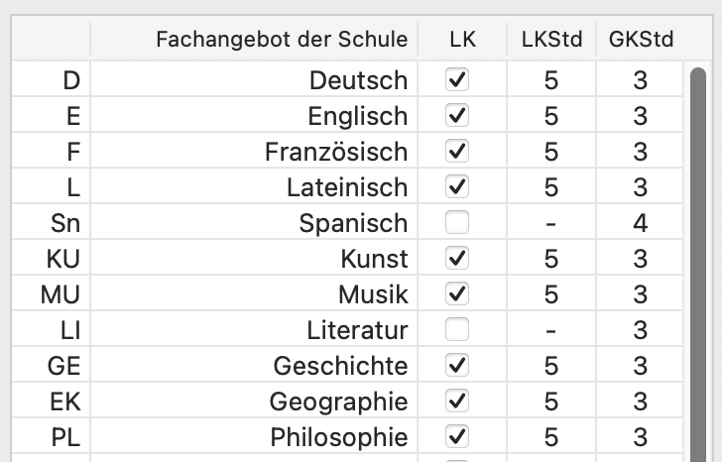Enable the LK checkbox for Literatur

coord(455,330)
